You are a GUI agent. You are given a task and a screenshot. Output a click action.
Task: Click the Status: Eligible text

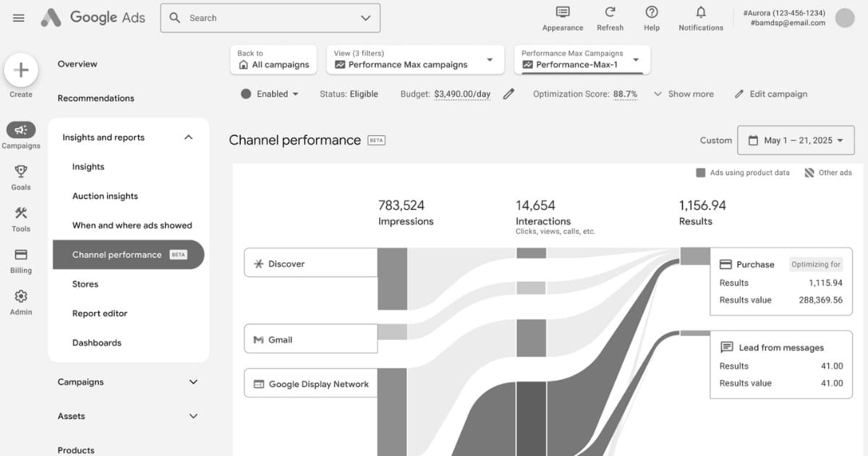pyautogui.click(x=349, y=94)
